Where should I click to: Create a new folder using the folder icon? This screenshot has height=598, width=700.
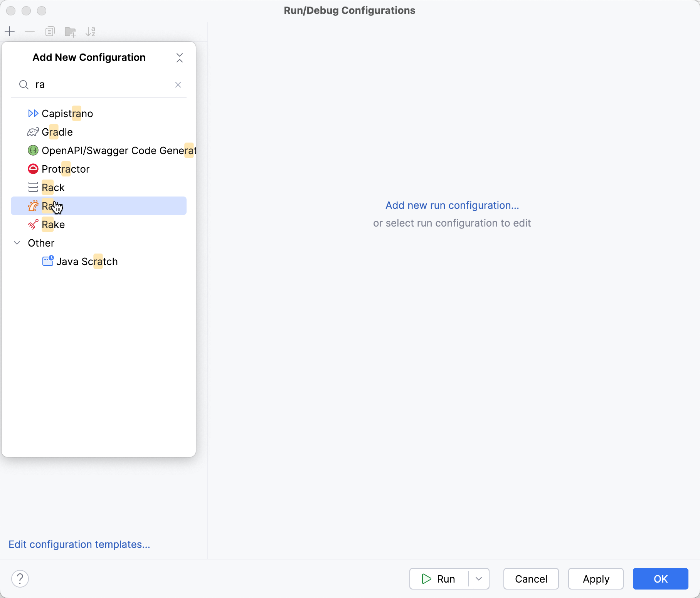70,31
